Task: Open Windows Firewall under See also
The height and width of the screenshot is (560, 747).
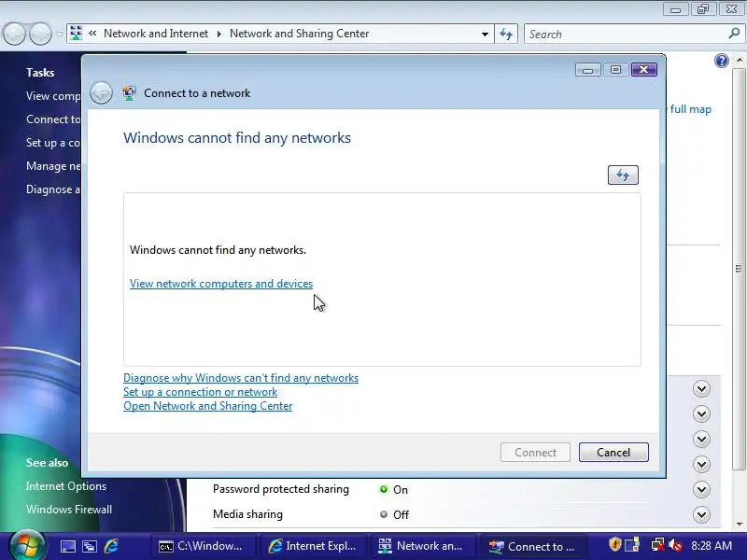Action: coord(69,510)
